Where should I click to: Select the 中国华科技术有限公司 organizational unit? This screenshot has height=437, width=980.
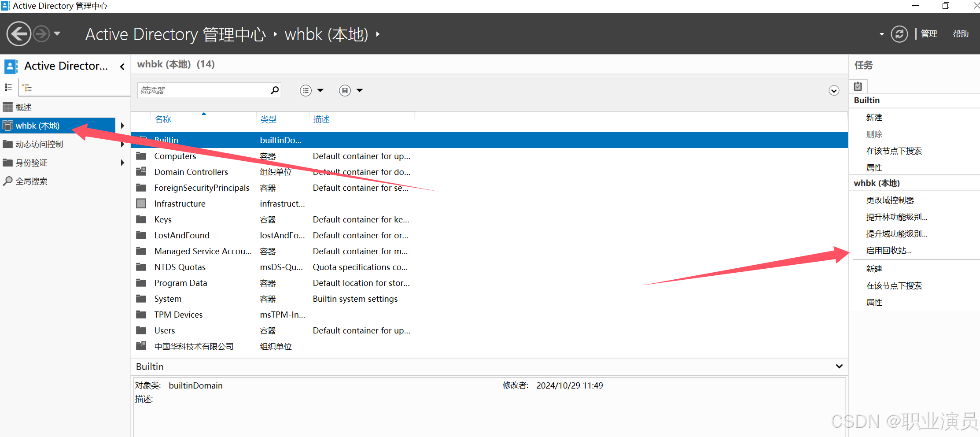[490, 346]
